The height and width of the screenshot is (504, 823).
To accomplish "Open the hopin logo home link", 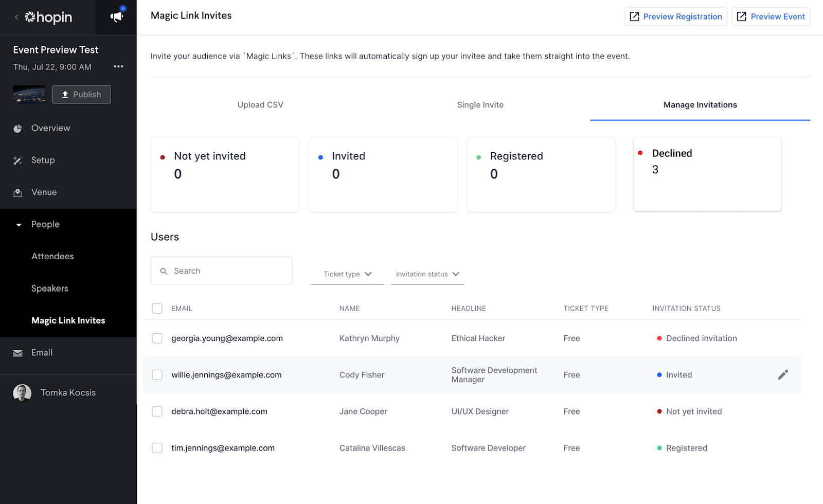I will click(x=48, y=17).
